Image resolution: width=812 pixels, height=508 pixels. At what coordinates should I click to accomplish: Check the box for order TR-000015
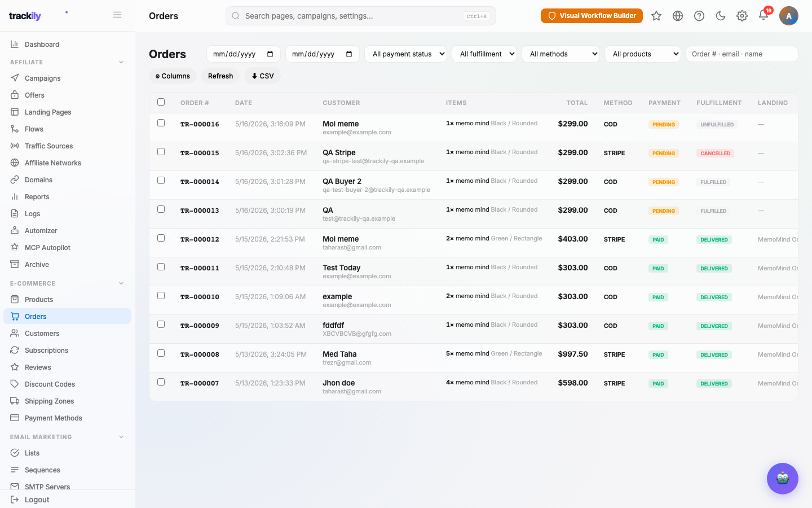(161, 152)
